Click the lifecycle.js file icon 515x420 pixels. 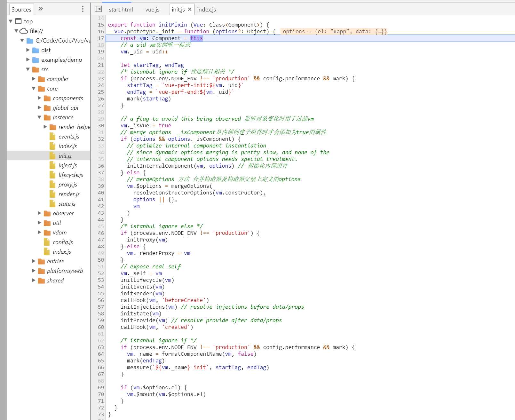click(x=53, y=175)
